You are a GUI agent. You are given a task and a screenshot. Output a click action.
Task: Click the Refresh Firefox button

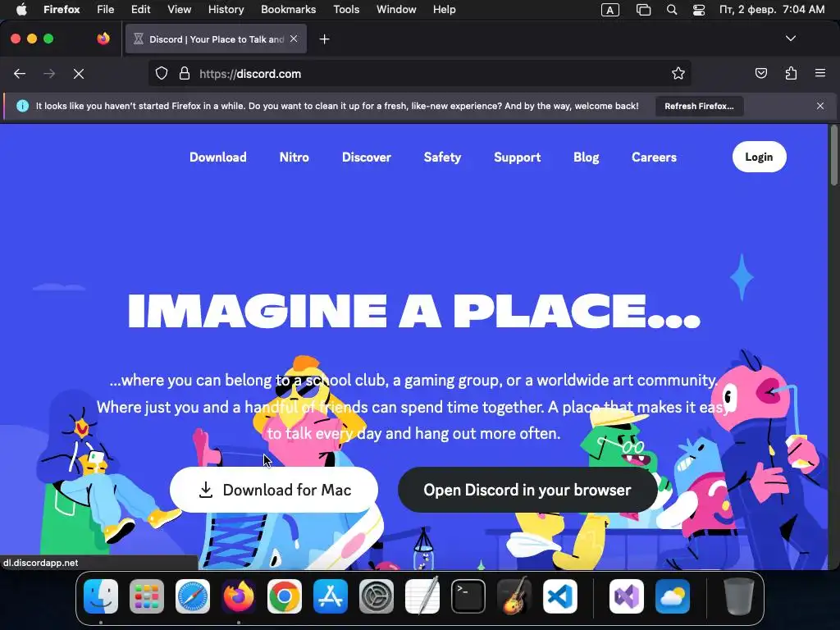699,106
